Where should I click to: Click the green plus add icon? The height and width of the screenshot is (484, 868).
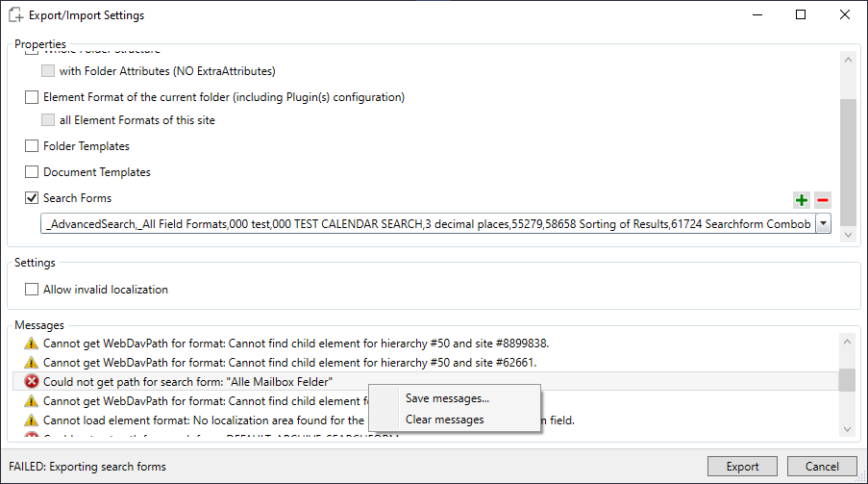801,200
